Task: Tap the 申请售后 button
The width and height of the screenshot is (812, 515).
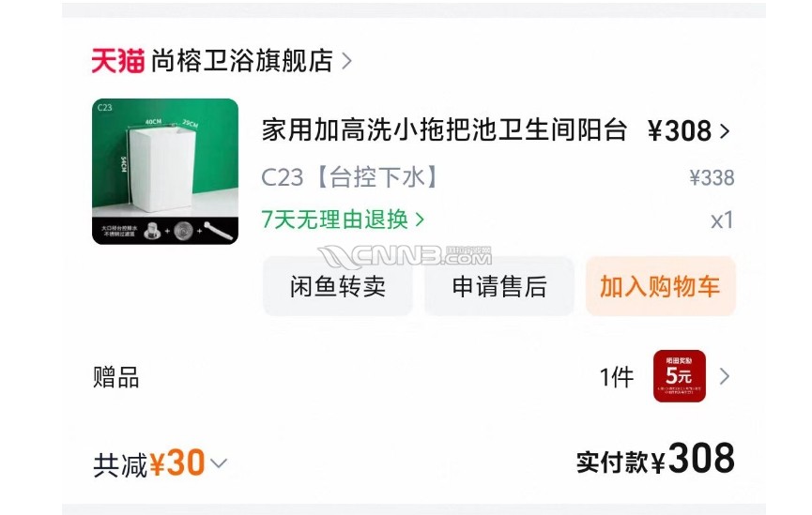Action: 499,286
